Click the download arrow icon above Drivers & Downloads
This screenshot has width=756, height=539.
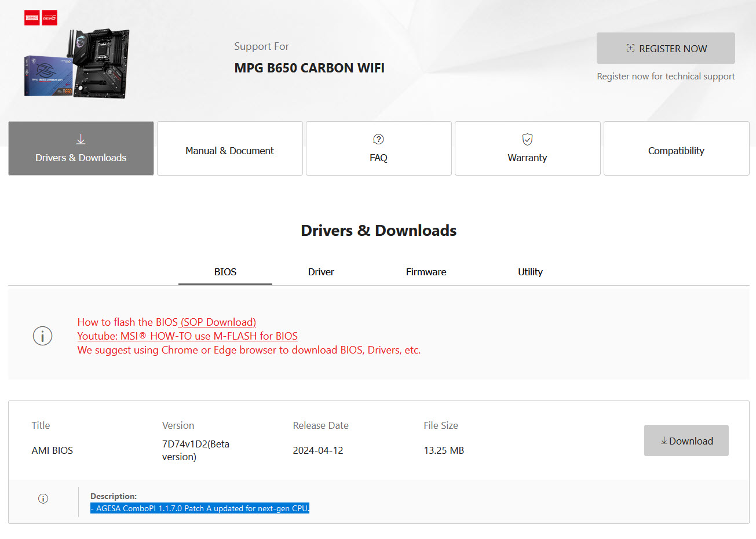point(81,139)
